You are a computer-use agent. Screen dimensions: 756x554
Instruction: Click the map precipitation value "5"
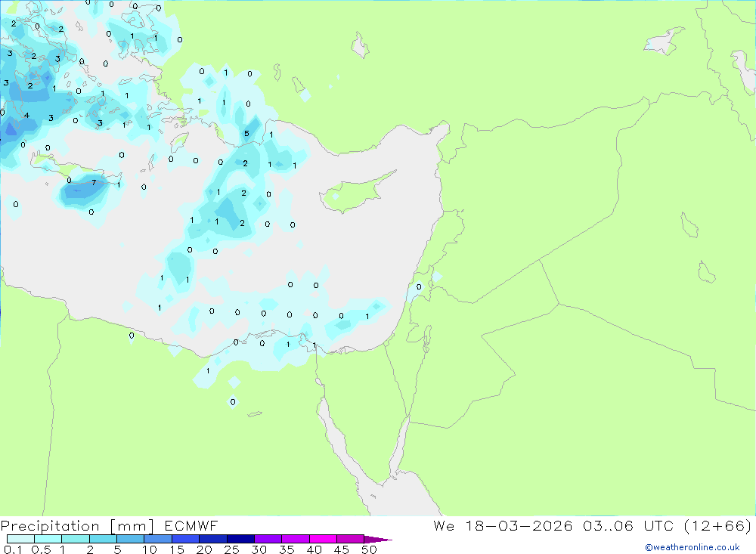click(247, 134)
